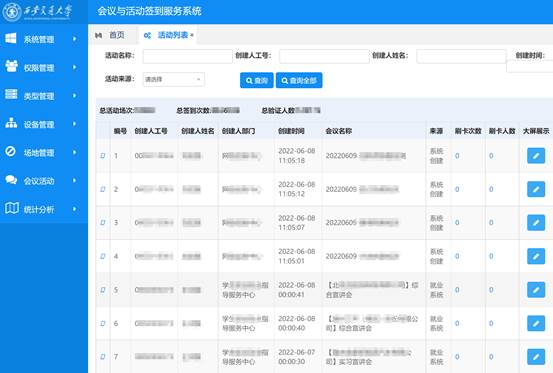Tick the checkbox for row 4
The width and height of the screenshot is (553, 373).
pos(103,256)
